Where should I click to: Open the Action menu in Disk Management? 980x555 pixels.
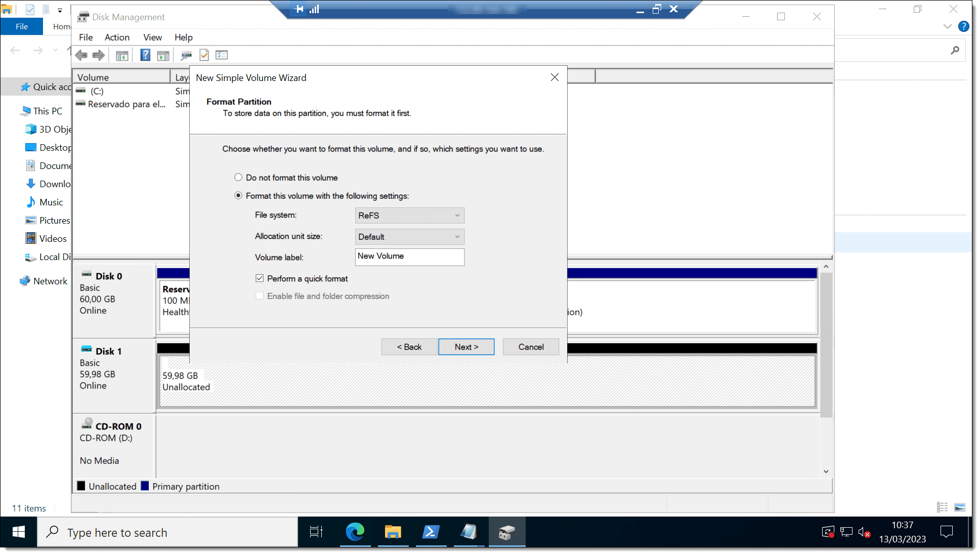coord(116,37)
